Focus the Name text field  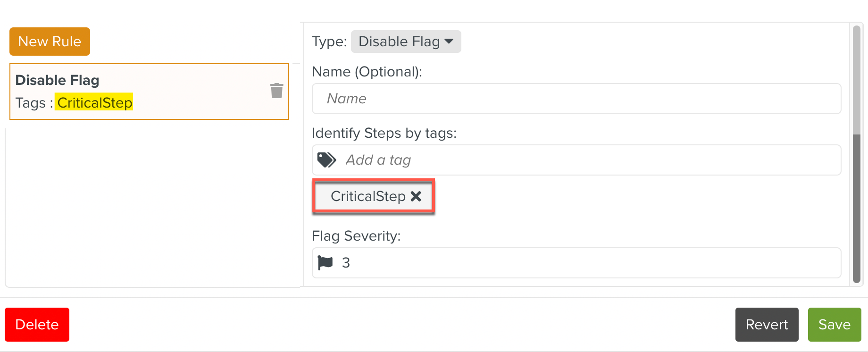(576, 99)
